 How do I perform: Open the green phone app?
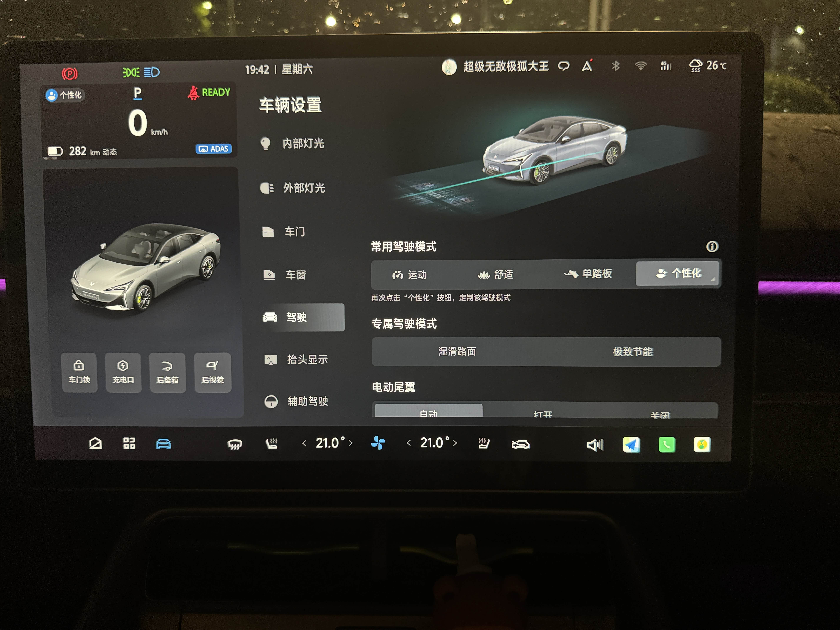tap(666, 445)
